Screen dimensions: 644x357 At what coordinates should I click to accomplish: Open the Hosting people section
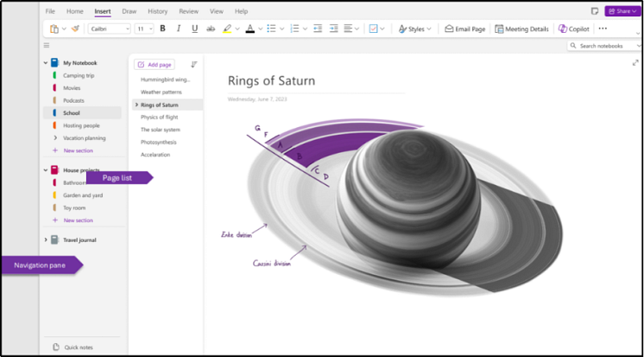pyautogui.click(x=82, y=125)
